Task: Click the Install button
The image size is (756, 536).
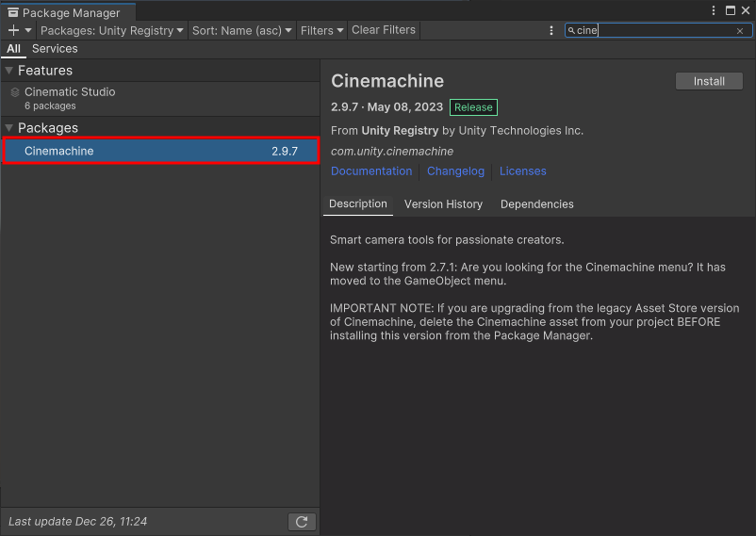Action: 709,81
